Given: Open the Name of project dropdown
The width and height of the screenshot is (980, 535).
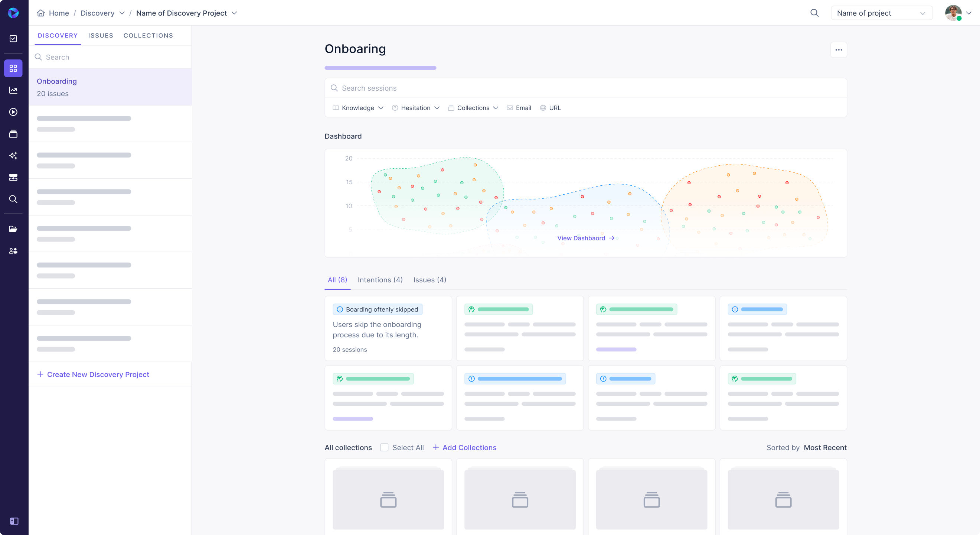Looking at the screenshot, I should [882, 13].
